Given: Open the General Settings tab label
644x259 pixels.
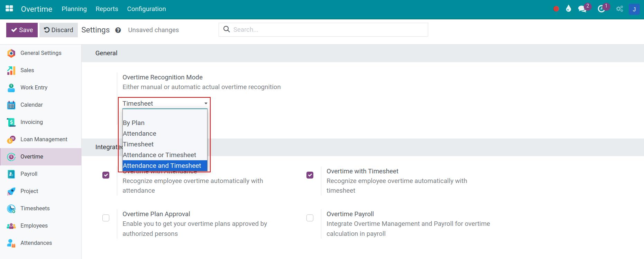Looking at the screenshot, I should point(41,53).
